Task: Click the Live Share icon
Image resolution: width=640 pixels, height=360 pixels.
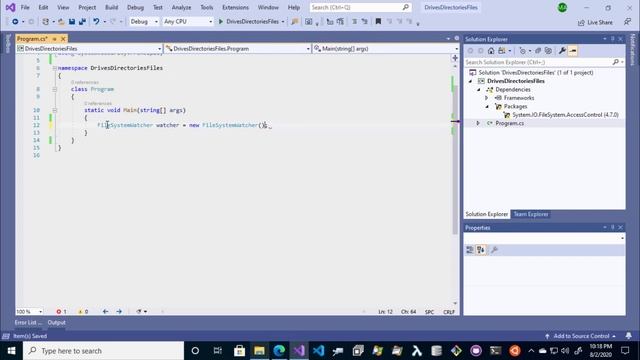Action: tap(581, 23)
